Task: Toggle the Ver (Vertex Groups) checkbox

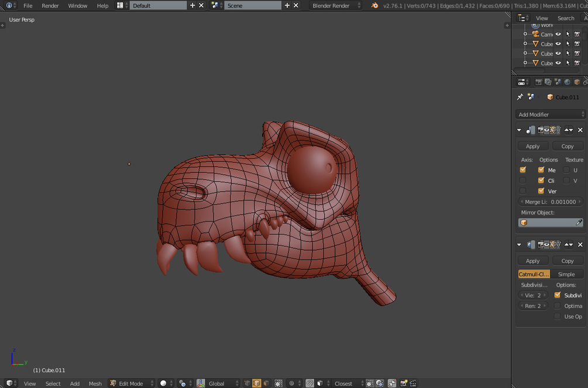Action: 541,190
